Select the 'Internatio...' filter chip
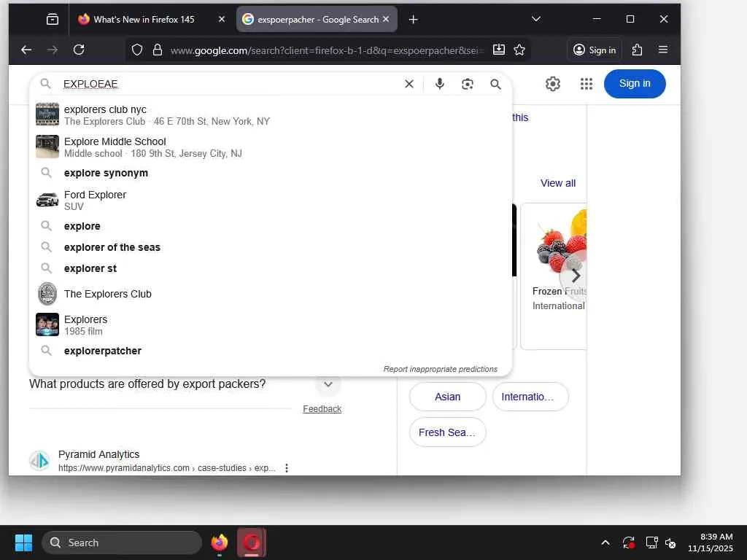 pos(531,397)
